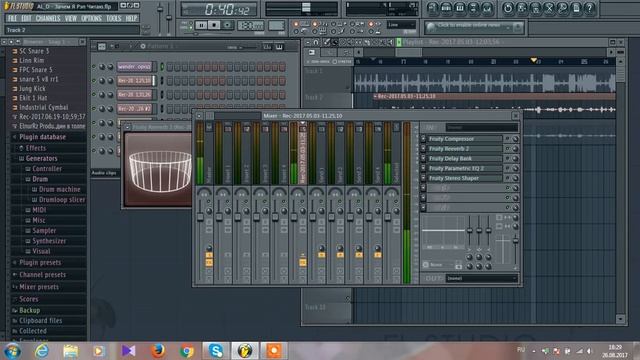Expand the Channel presets folder
640x360 pixels.
pyautogui.click(x=42, y=275)
